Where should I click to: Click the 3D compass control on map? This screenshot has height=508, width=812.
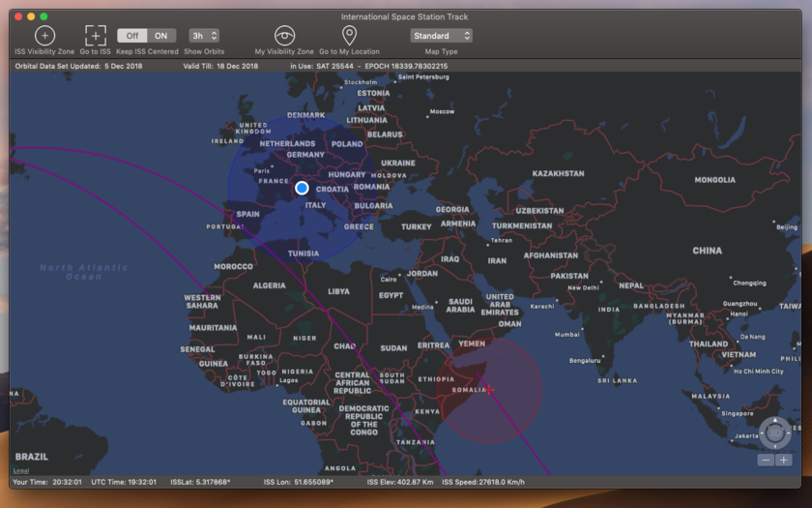(x=774, y=433)
